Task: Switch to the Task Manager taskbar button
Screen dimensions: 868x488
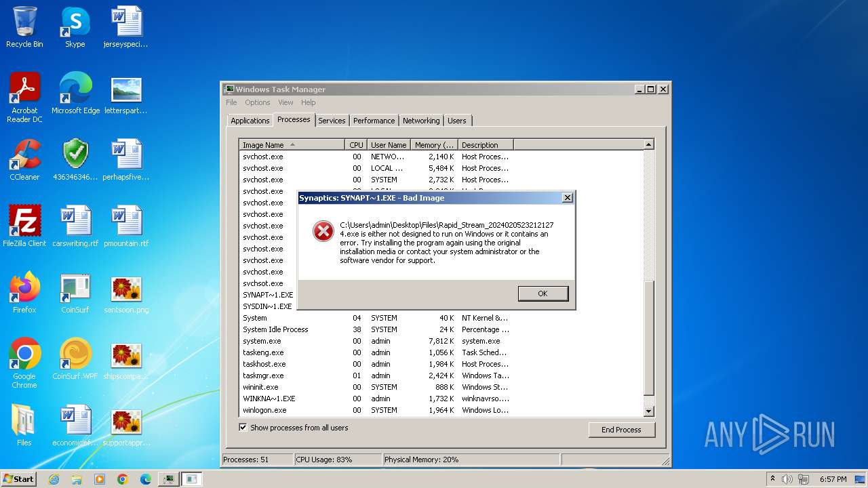Action: click(x=169, y=479)
